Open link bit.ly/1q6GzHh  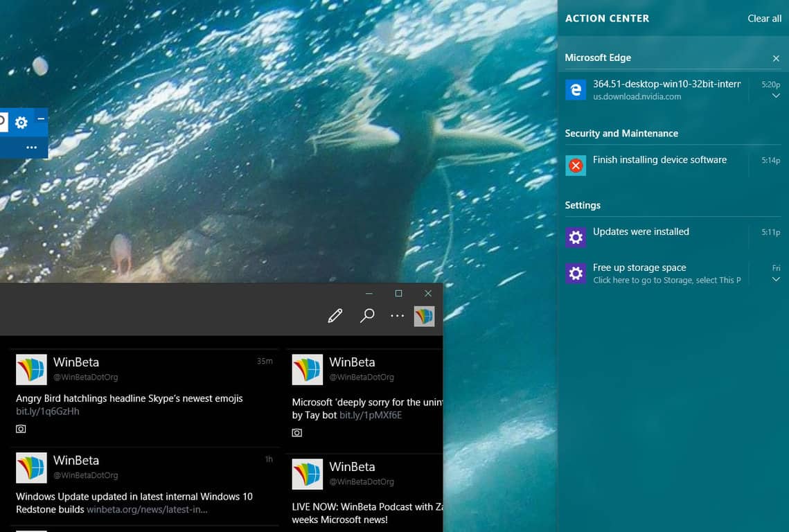[47, 411]
